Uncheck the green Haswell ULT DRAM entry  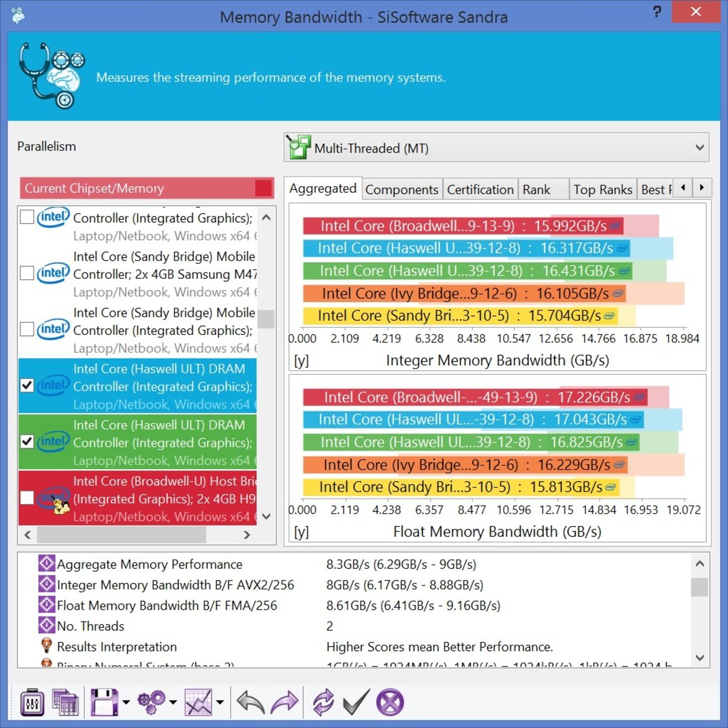[27, 442]
